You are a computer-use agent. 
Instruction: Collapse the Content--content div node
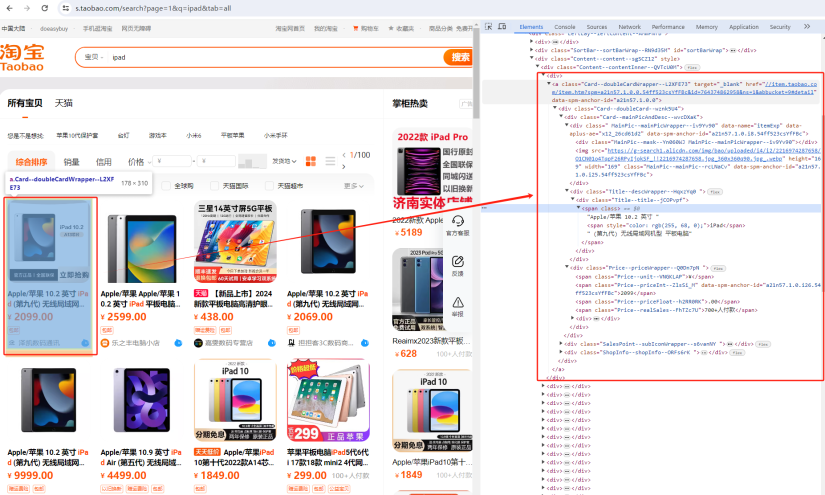point(532,58)
